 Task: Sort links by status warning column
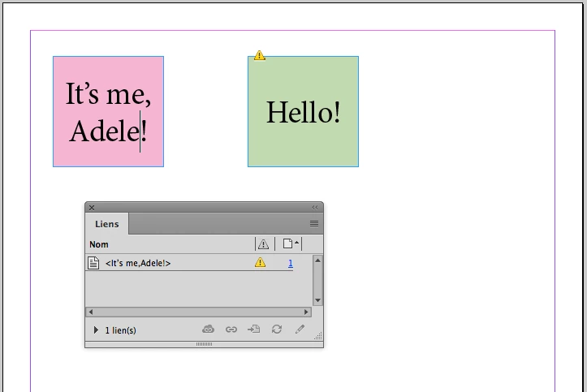point(264,244)
